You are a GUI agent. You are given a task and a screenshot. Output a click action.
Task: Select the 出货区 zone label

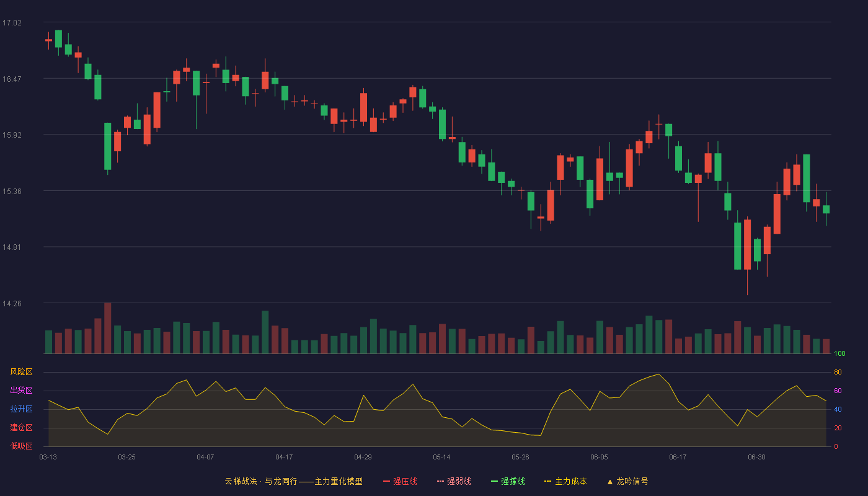pos(21,391)
